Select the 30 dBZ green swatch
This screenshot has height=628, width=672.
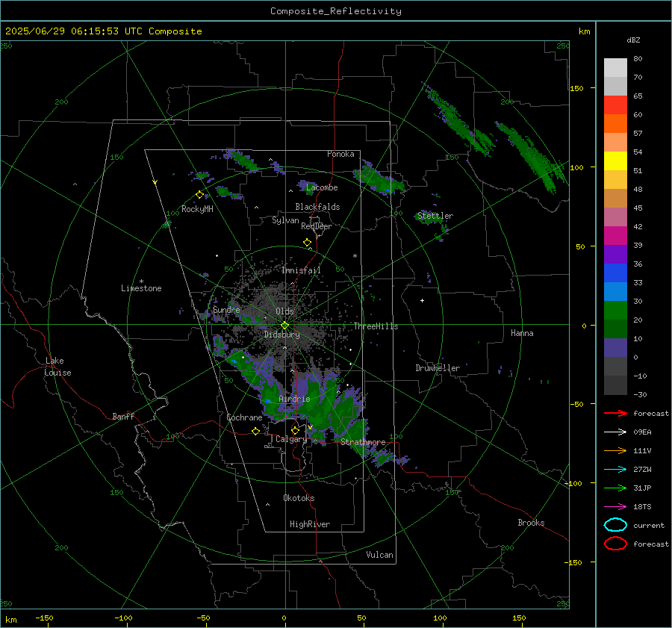(615, 311)
